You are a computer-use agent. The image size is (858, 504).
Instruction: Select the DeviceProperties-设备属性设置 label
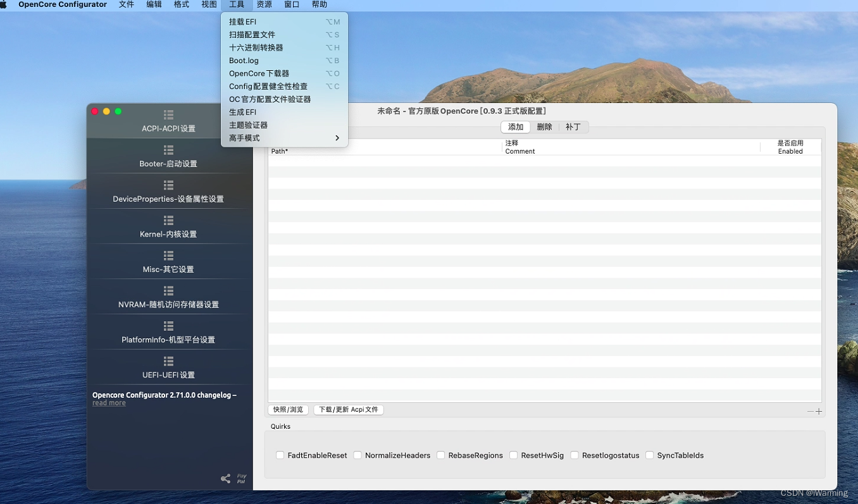(x=168, y=199)
